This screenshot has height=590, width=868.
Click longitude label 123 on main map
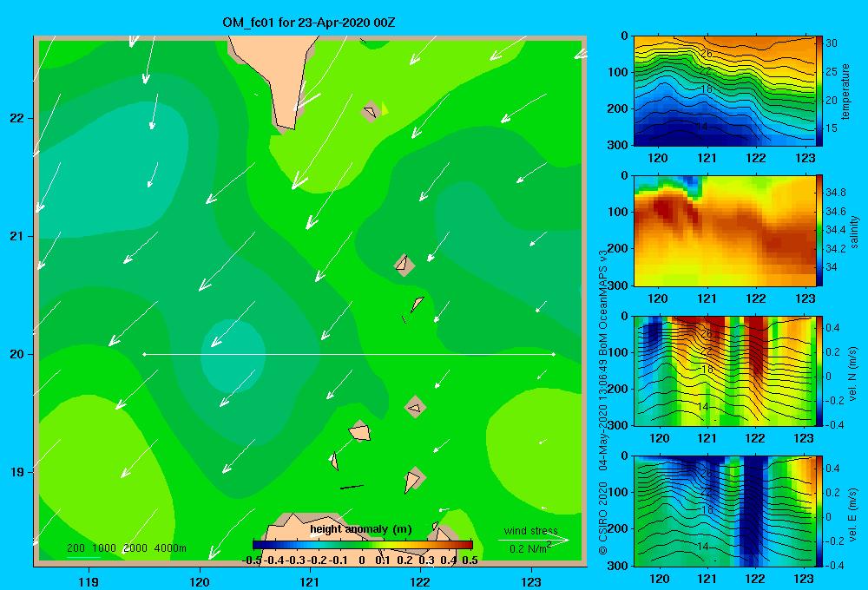tap(531, 581)
